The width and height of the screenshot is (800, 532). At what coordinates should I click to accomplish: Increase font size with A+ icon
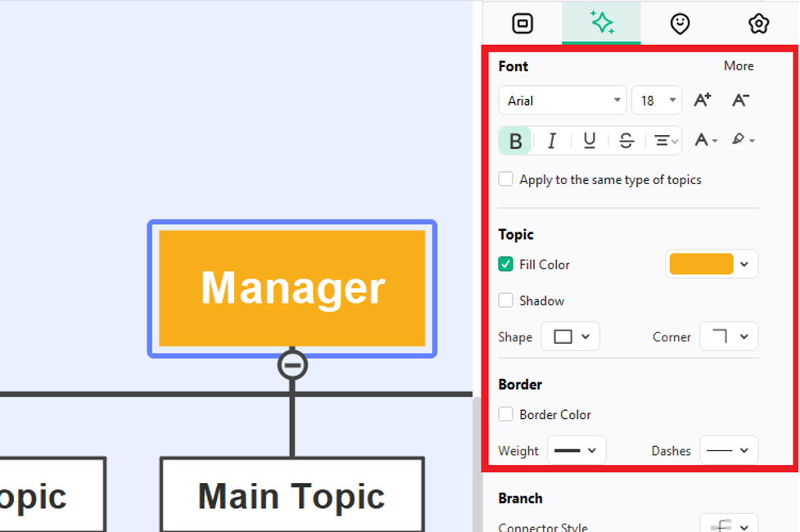click(x=702, y=100)
